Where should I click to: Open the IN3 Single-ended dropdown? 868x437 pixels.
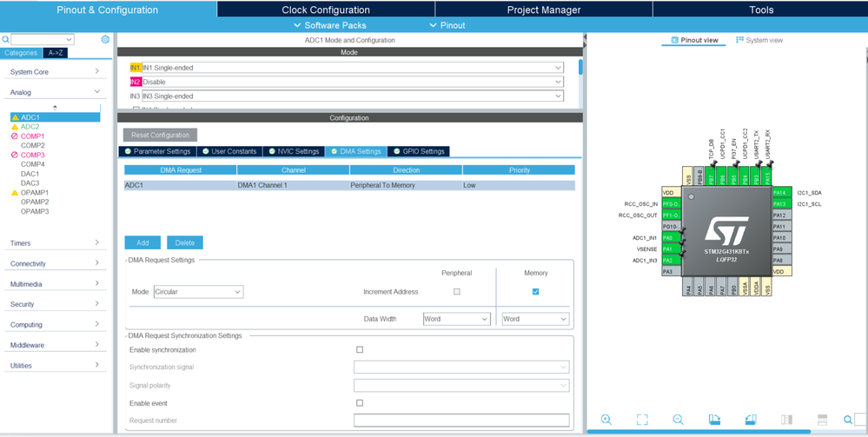353,96
